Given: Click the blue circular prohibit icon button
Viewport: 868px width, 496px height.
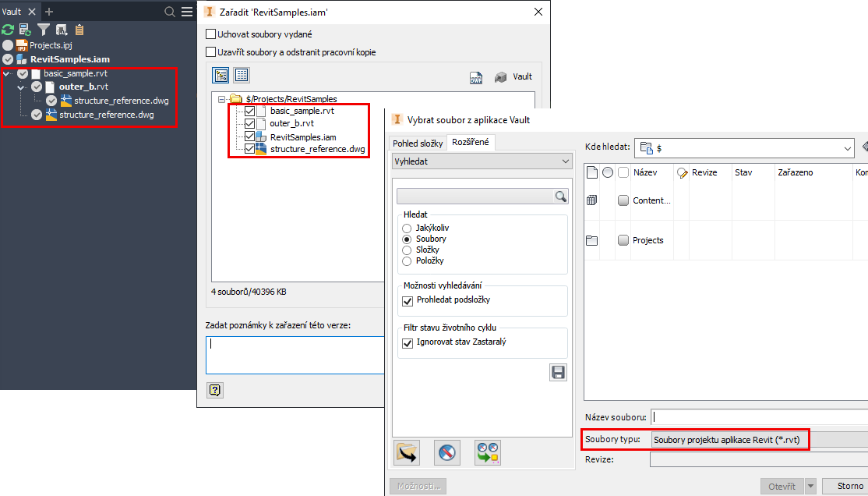Looking at the screenshot, I should point(446,453).
